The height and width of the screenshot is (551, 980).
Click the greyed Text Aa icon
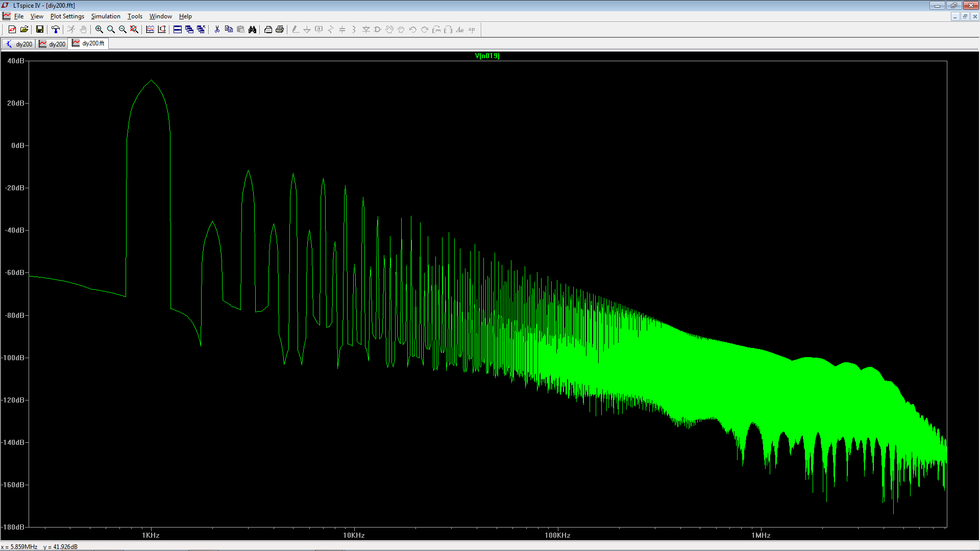coord(460,30)
